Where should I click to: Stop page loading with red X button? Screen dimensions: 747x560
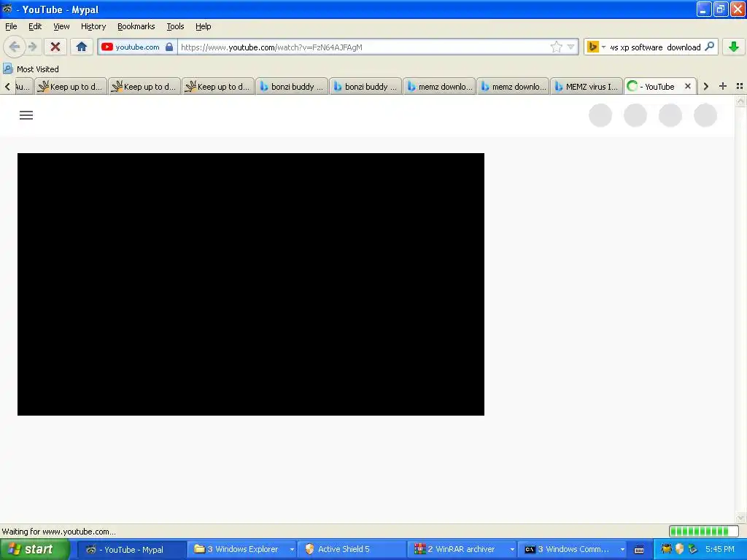(x=55, y=47)
